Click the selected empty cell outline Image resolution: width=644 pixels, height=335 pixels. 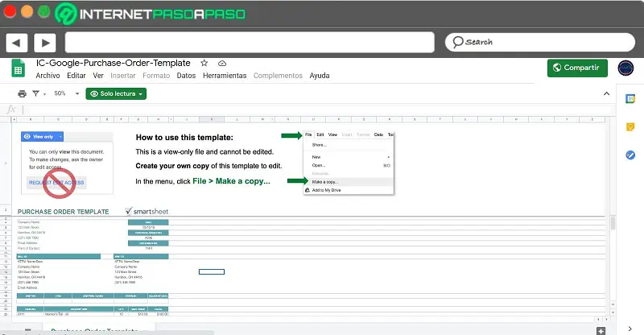(x=212, y=271)
